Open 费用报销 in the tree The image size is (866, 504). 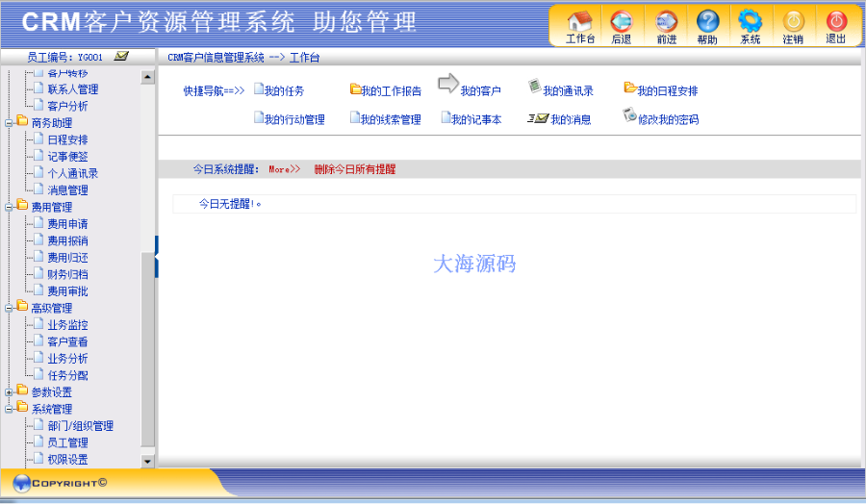[x=67, y=241]
